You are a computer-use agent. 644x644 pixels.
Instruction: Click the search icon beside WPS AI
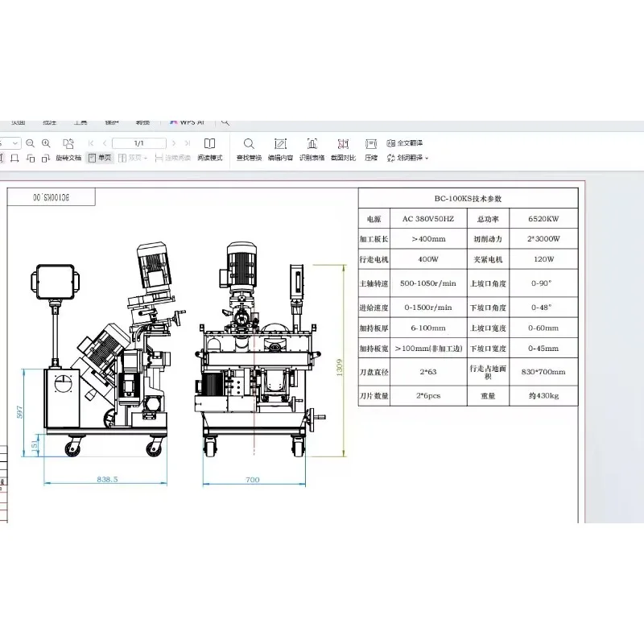tap(225, 122)
